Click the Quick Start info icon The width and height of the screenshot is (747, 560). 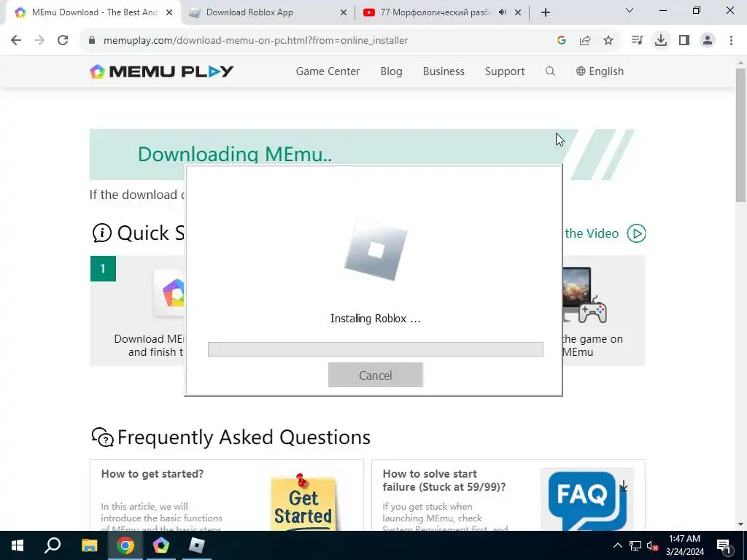point(102,233)
